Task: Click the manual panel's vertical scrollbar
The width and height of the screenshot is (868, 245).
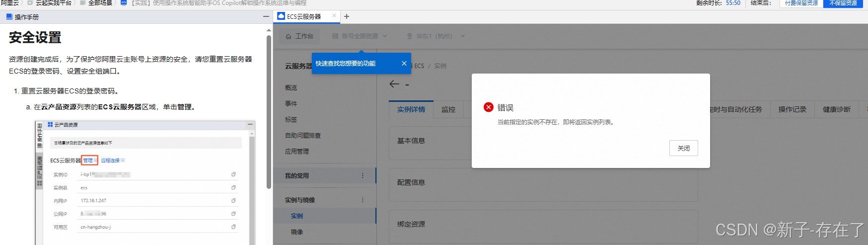Action: (269, 112)
